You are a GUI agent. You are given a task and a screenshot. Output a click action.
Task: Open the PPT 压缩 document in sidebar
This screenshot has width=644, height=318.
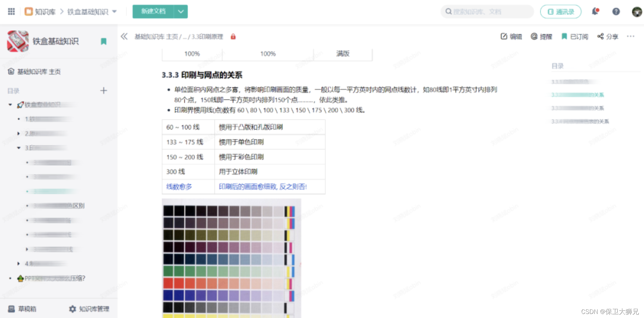(51, 278)
